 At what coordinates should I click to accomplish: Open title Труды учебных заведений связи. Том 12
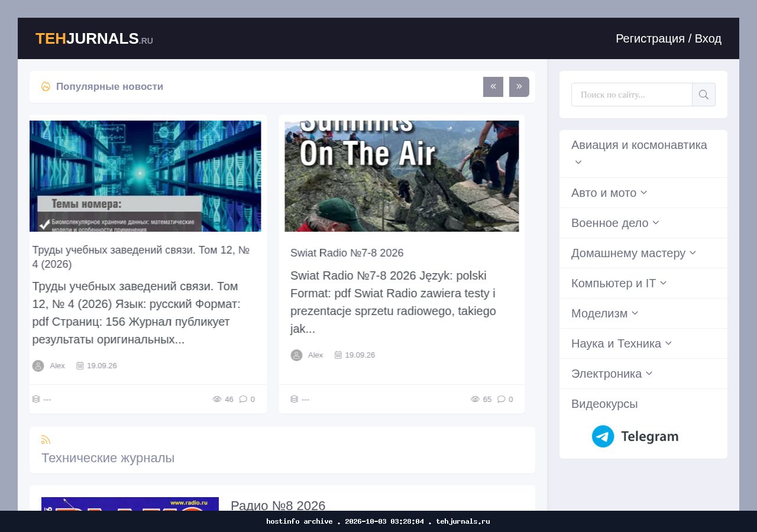[x=141, y=257]
